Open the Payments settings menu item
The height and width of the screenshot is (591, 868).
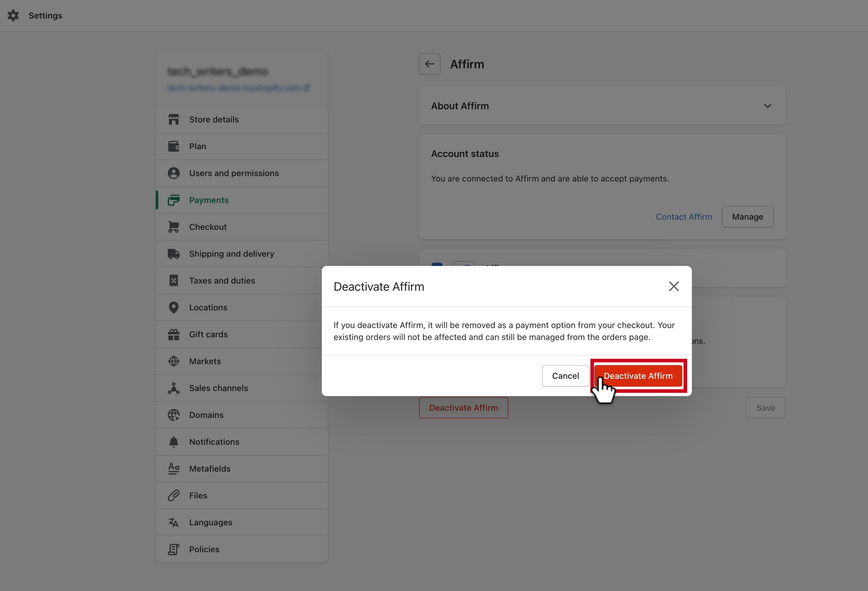(208, 200)
